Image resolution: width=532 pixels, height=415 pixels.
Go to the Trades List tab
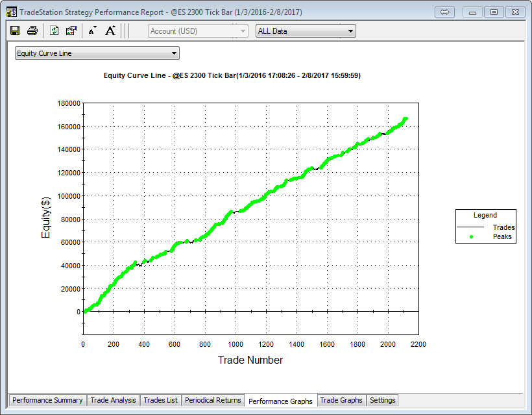point(160,400)
